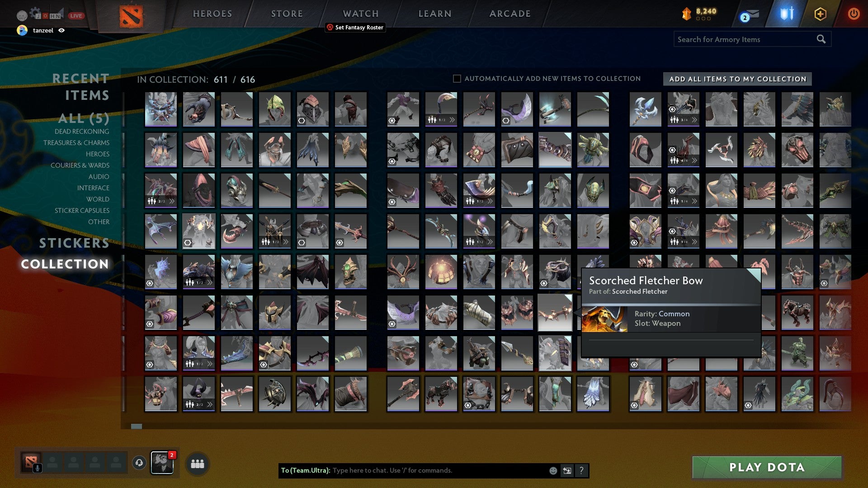Expand the STICKERS section in the sidebar
Image resolution: width=868 pixels, height=488 pixels.
(x=73, y=243)
